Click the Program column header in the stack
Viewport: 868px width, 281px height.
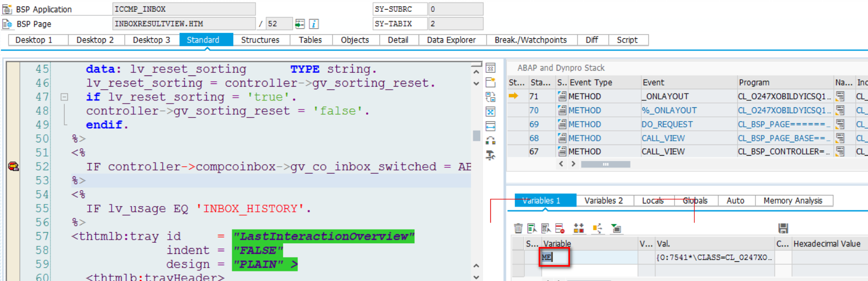coord(785,82)
